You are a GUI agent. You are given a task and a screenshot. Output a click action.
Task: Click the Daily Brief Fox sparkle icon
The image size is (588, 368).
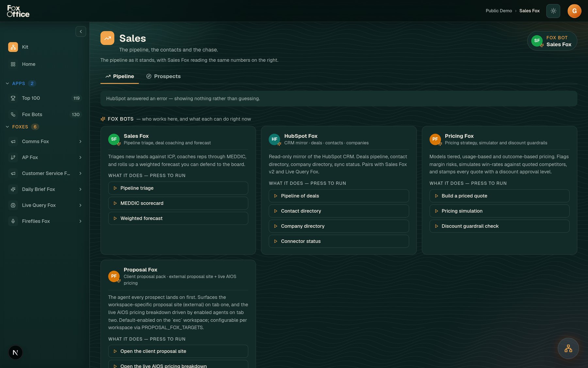13,189
